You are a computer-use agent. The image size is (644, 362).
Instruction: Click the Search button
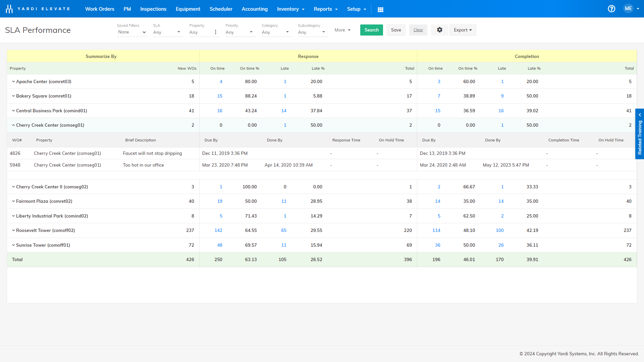(371, 30)
